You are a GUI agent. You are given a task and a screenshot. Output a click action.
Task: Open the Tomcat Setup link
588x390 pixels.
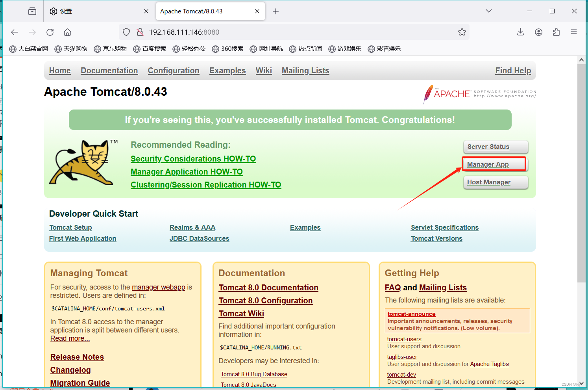pos(70,227)
